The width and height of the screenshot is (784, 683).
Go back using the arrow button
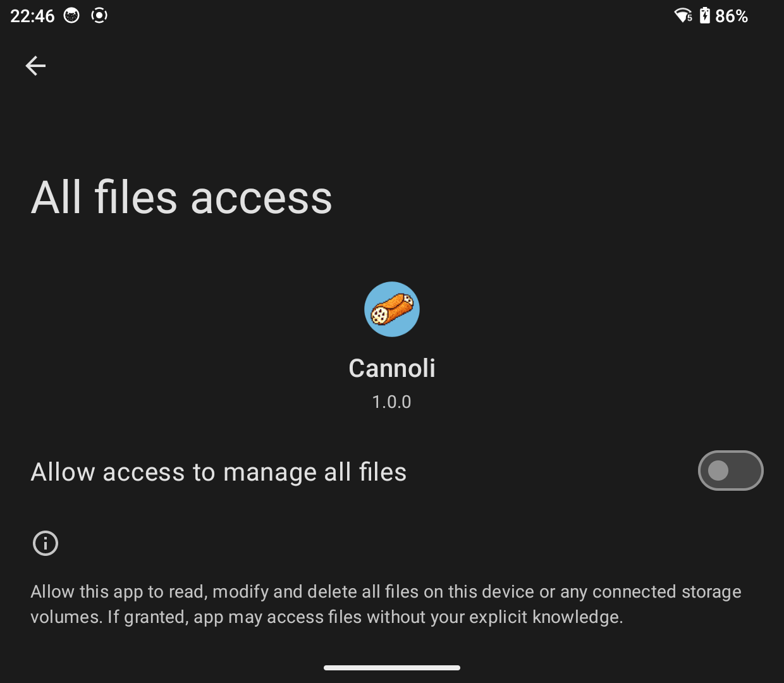(35, 66)
